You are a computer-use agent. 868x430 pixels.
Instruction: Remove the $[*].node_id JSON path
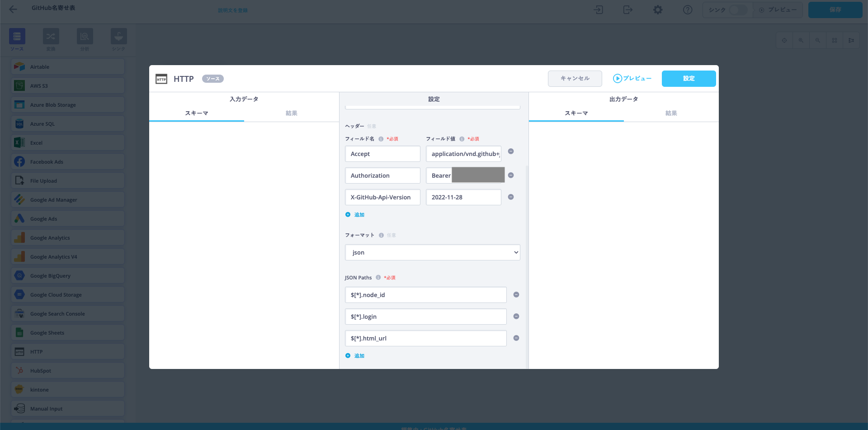[516, 295]
